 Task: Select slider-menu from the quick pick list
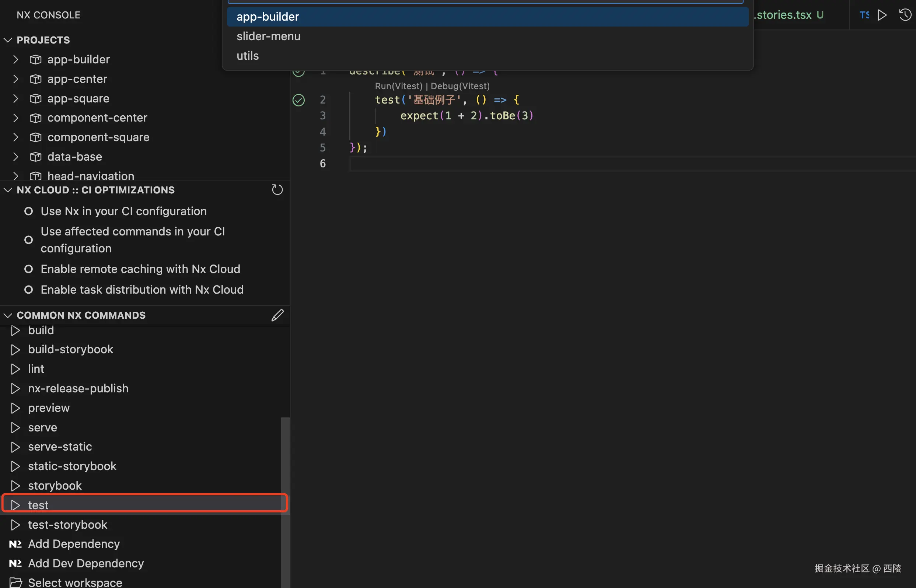268,36
